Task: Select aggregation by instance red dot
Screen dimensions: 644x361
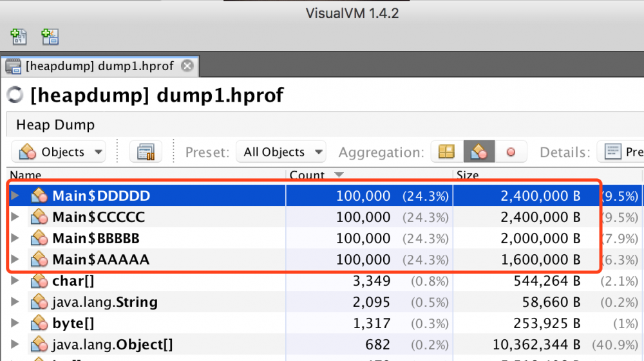Action: click(511, 152)
